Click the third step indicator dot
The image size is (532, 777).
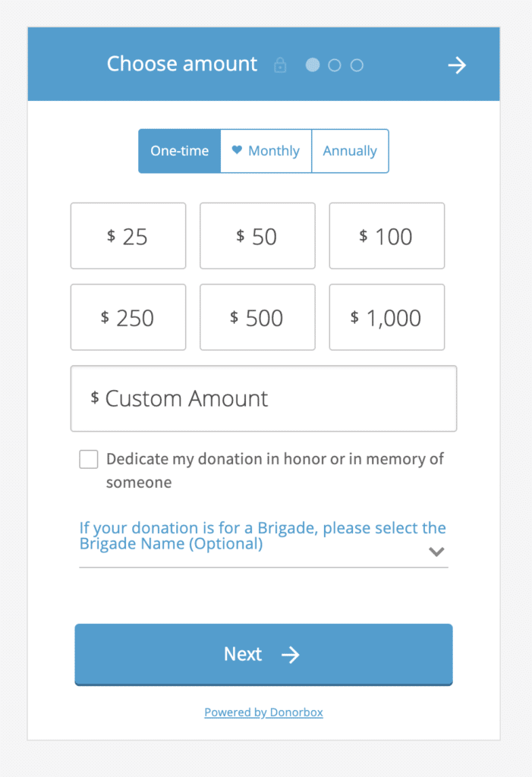[x=357, y=65]
